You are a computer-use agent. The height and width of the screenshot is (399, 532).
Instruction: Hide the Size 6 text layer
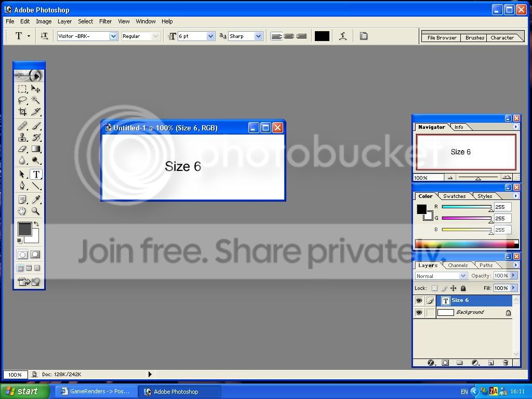click(419, 301)
